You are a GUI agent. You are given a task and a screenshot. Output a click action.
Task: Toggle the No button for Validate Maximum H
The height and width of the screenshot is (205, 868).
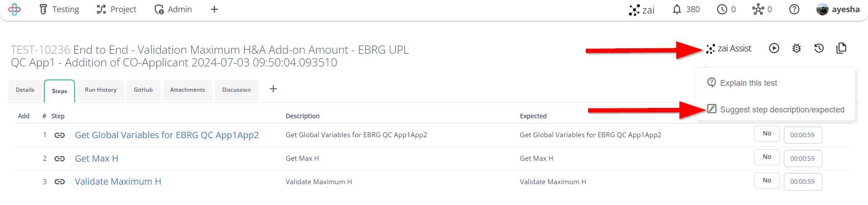tap(767, 181)
